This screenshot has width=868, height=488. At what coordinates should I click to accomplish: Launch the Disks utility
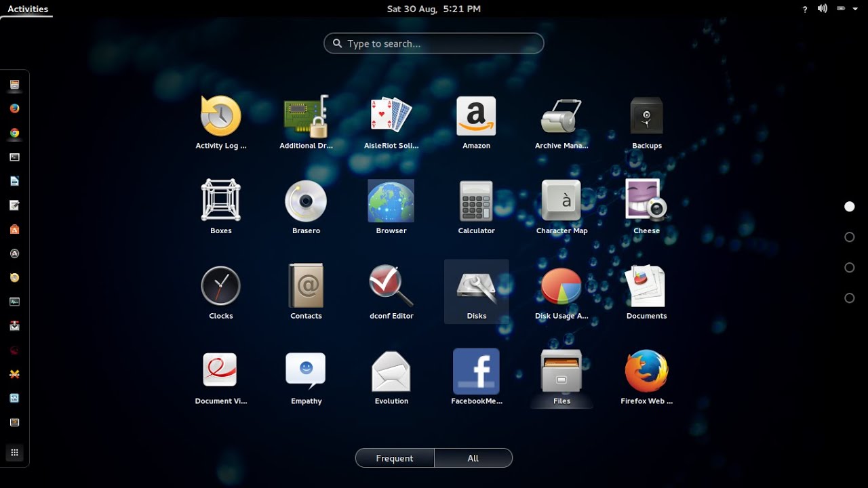pos(476,293)
